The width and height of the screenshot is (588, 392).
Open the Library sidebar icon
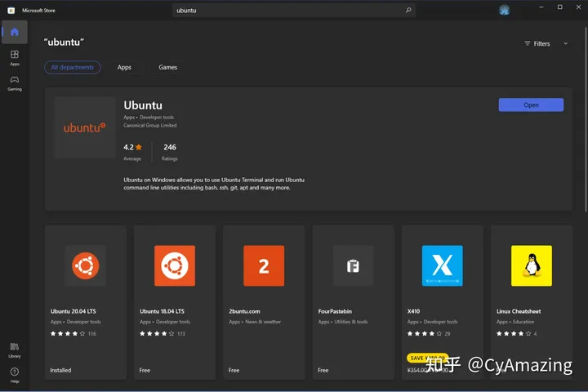(x=15, y=350)
